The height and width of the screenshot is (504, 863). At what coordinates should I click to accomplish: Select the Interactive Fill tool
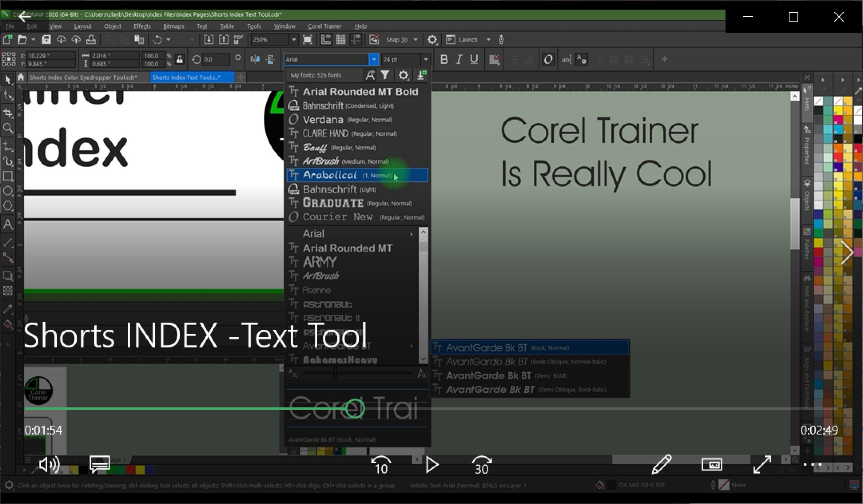click(8, 324)
